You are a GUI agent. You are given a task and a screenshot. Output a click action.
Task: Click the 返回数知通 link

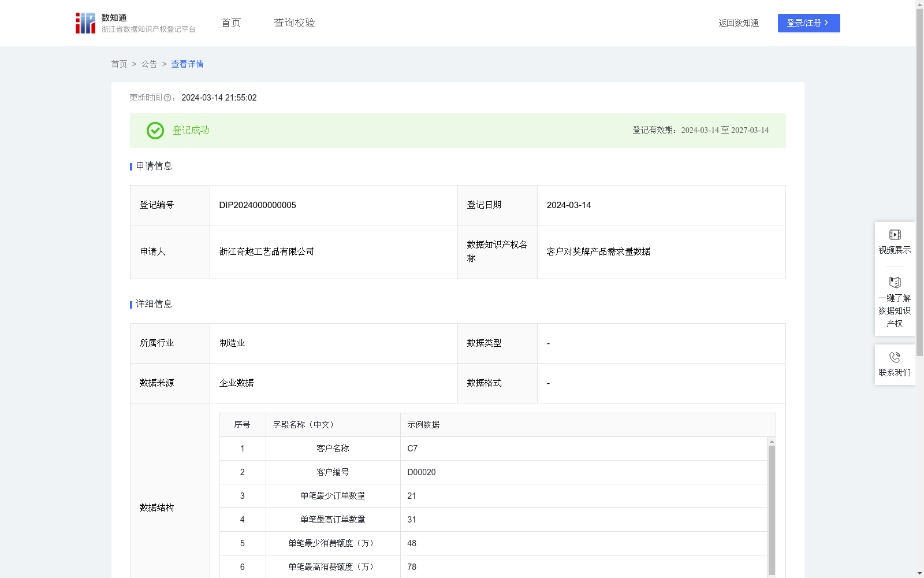pyautogui.click(x=739, y=23)
